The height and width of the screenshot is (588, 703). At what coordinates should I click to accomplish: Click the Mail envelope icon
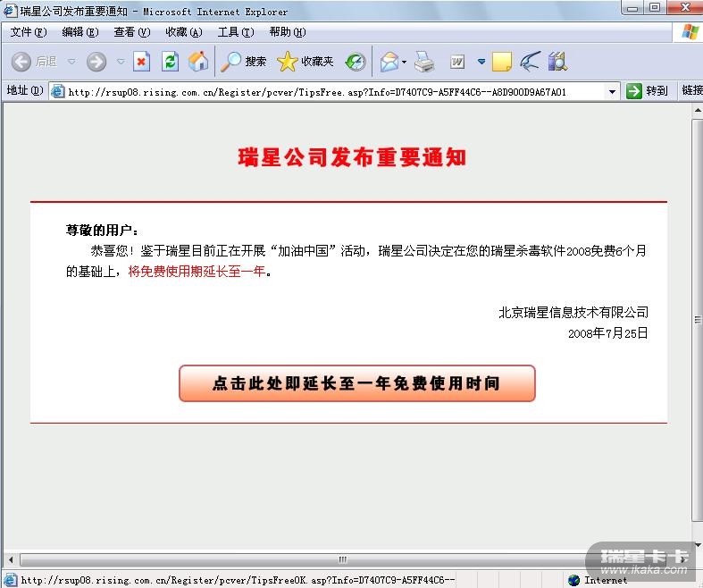pyautogui.click(x=389, y=62)
